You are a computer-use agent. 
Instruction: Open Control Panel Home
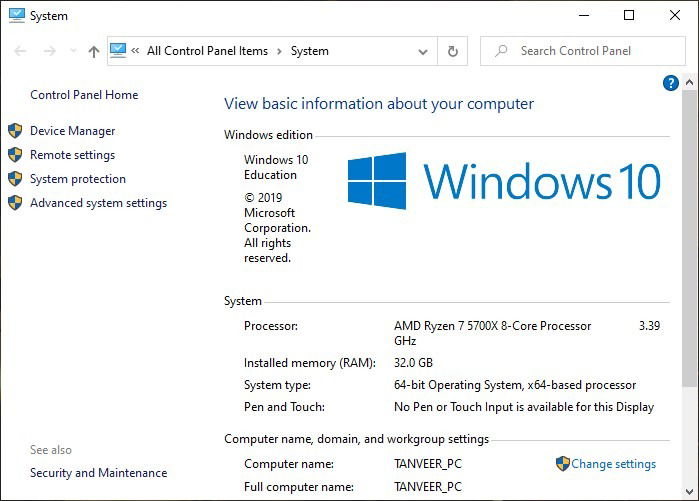click(84, 95)
